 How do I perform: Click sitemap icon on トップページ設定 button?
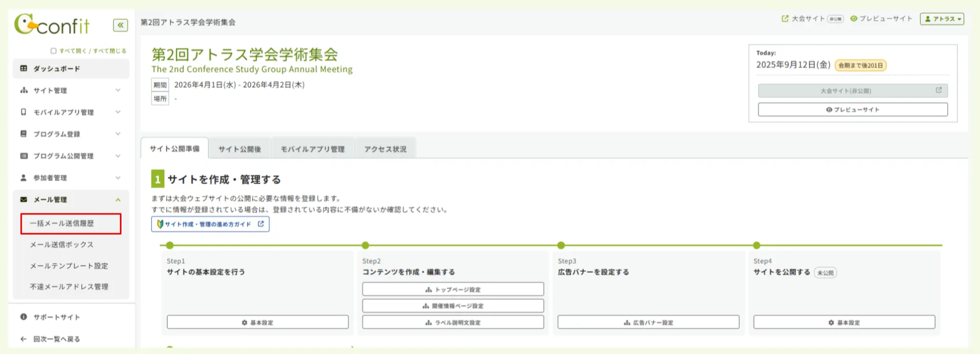429,290
